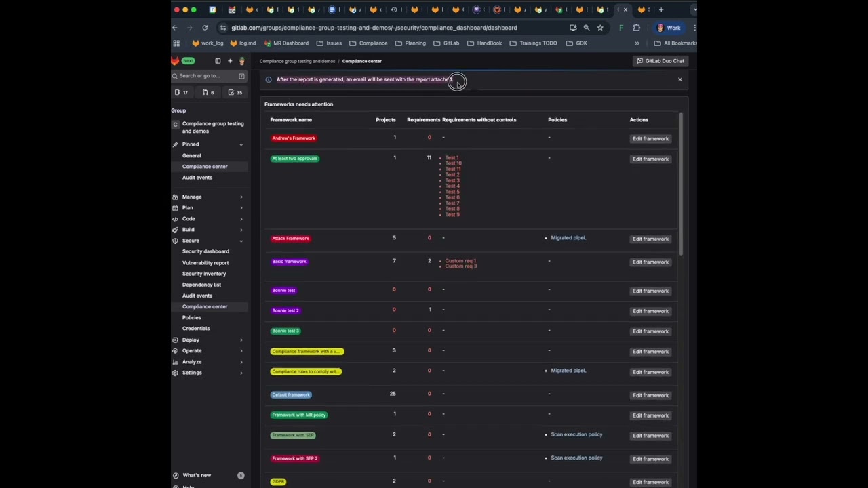Edit framework for Default framework row
868x488 pixels.
coord(650,395)
